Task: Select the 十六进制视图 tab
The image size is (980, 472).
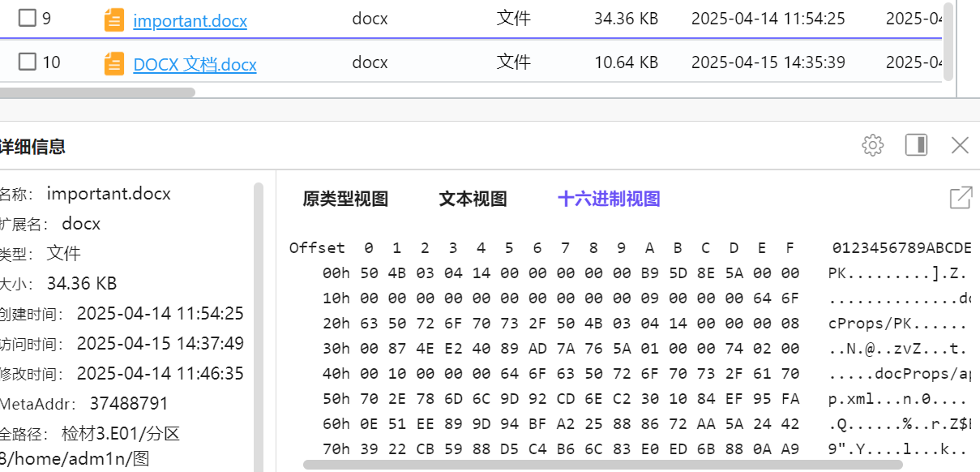Action: coord(608,198)
